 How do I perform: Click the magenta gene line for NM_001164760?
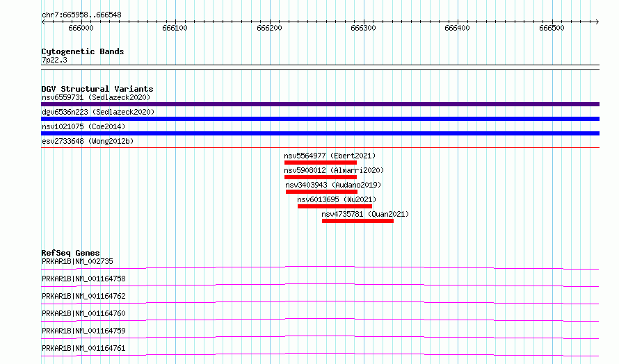coord(320,319)
